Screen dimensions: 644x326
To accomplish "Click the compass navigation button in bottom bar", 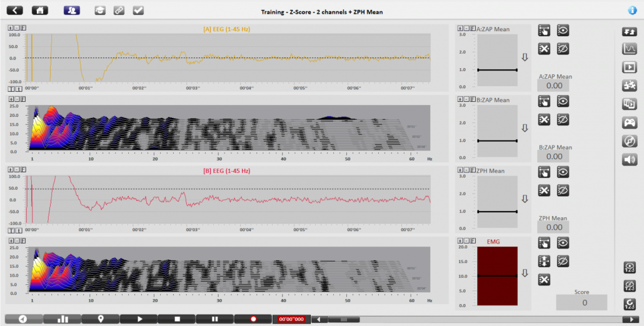I will pyautogui.click(x=23, y=319).
